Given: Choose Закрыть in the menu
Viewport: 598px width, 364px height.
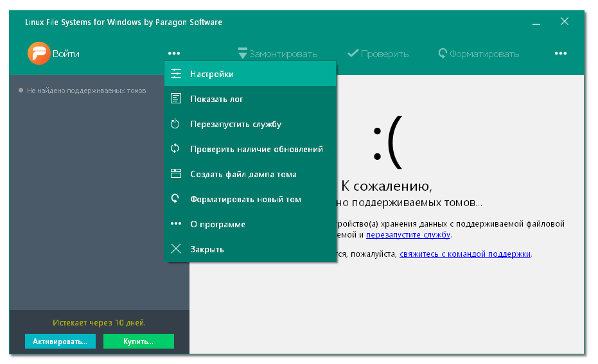Looking at the screenshot, I should [251, 249].
